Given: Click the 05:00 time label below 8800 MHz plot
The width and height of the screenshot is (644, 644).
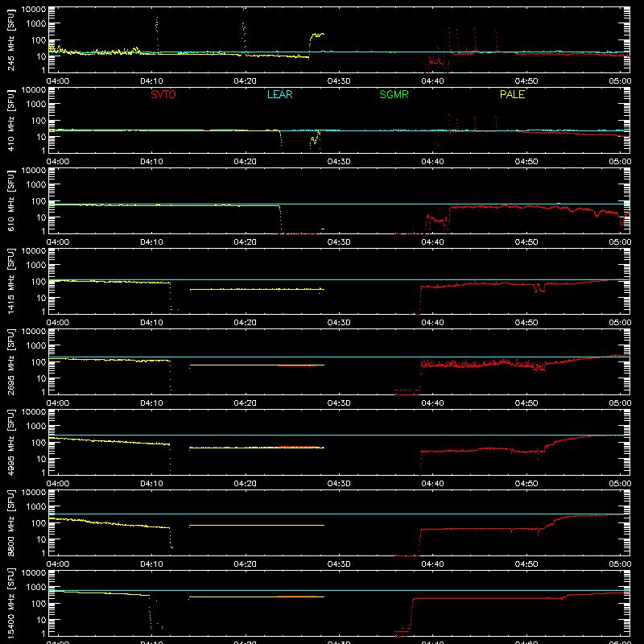Looking at the screenshot, I should (620, 564).
